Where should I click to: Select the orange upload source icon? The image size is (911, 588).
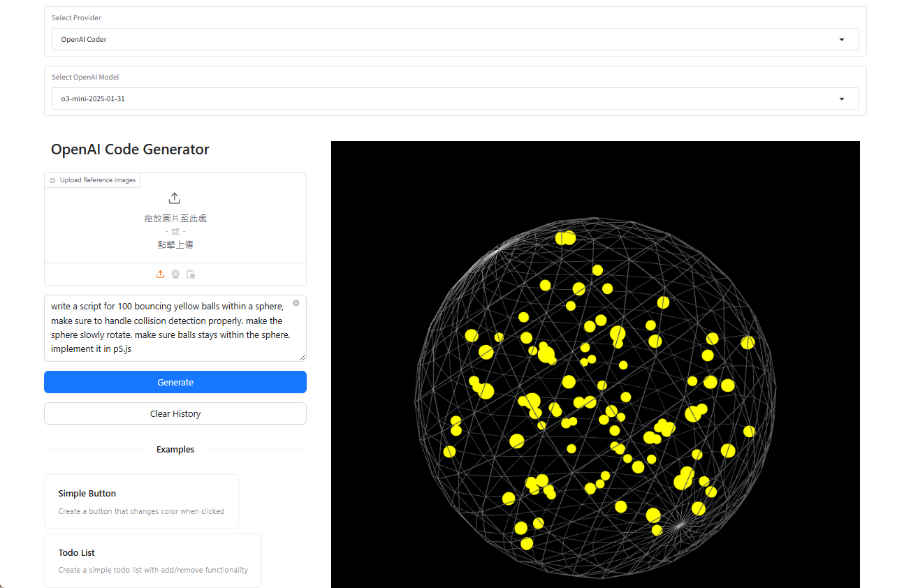(x=160, y=274)
